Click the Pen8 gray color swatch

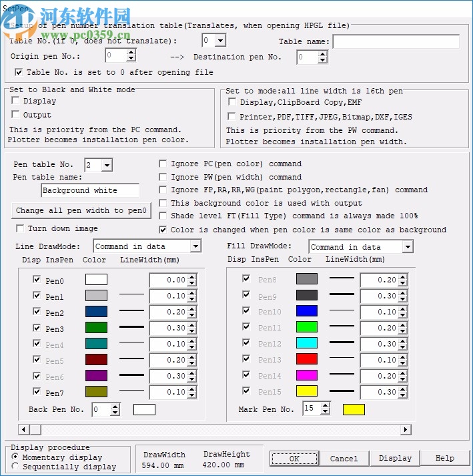pyautogui.click(x=307, y=278)
